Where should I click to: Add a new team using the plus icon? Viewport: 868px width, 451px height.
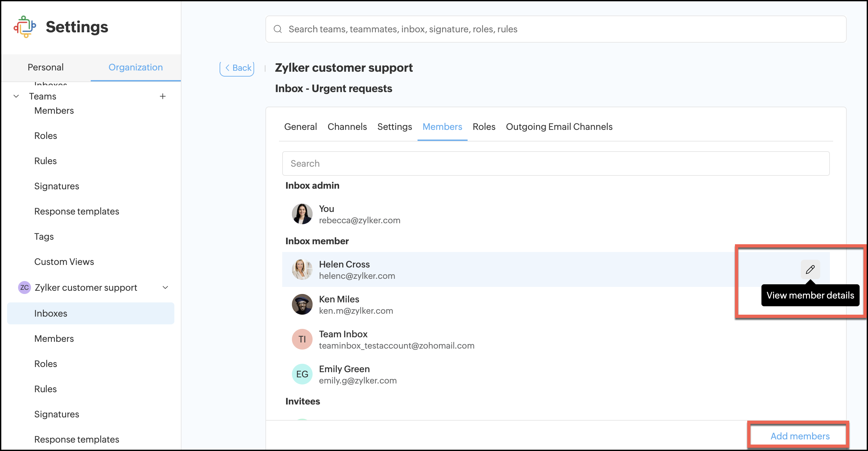pyautogui.click(x=163, y=96)
